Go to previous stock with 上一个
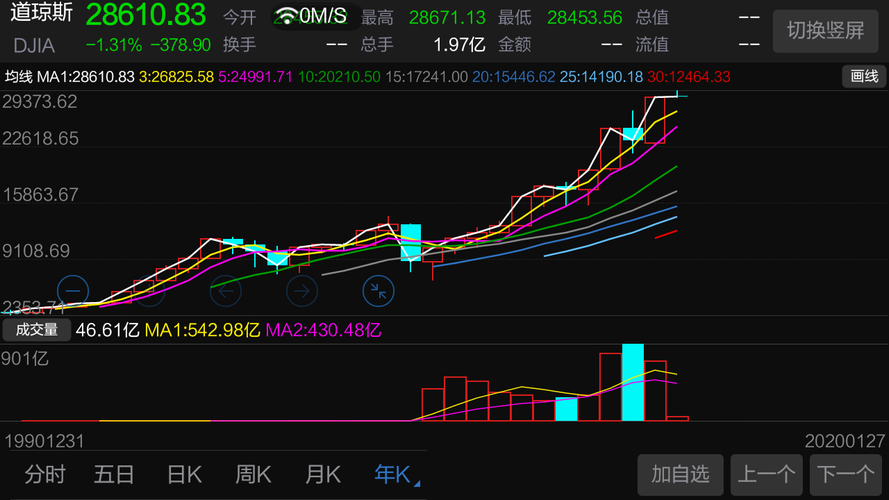Image resolution: width=889 pixels, height=500 pixels. tap(767, 474)
